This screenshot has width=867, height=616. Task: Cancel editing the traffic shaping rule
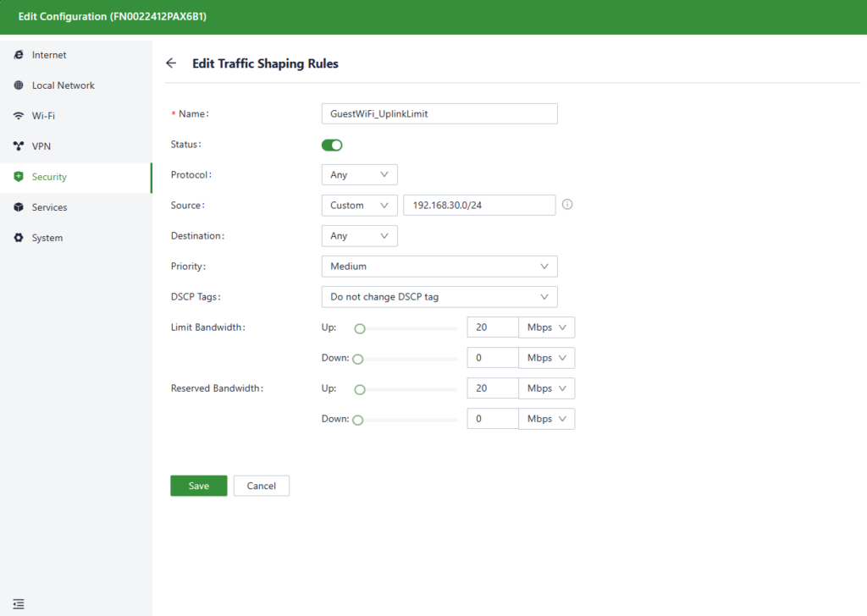[262, 486]
